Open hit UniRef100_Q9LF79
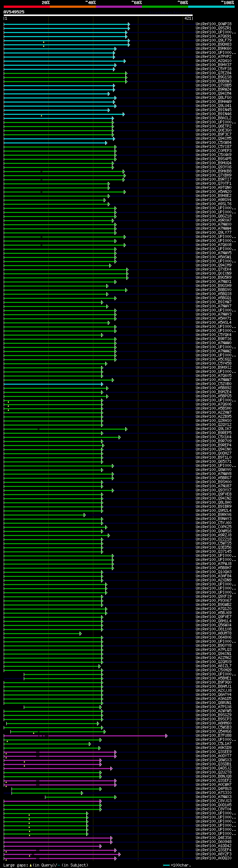This screenshot has width=238, height=868. pos(213,41)
